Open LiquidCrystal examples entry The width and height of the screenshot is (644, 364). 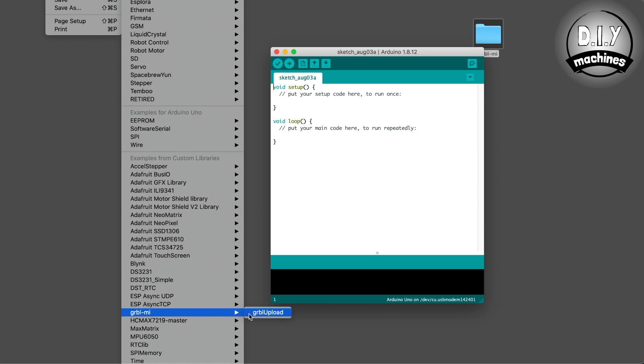coord(182,34)
